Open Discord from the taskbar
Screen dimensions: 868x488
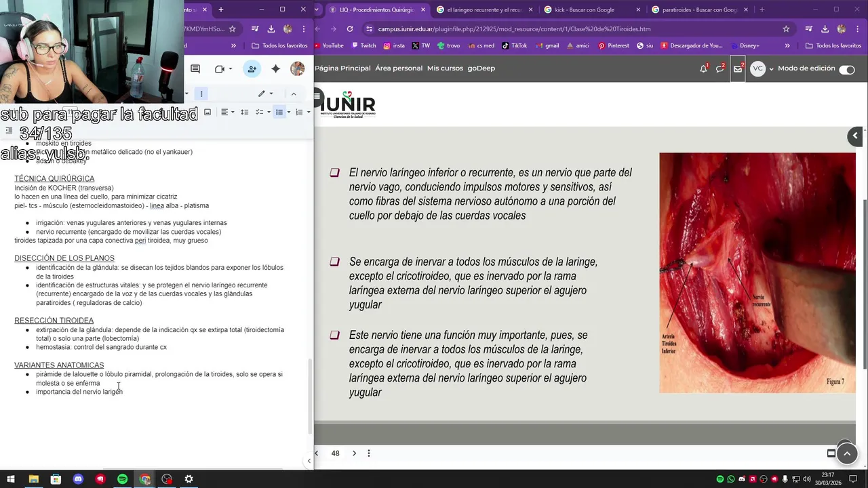pyautogui.click(x=78, y=479)
